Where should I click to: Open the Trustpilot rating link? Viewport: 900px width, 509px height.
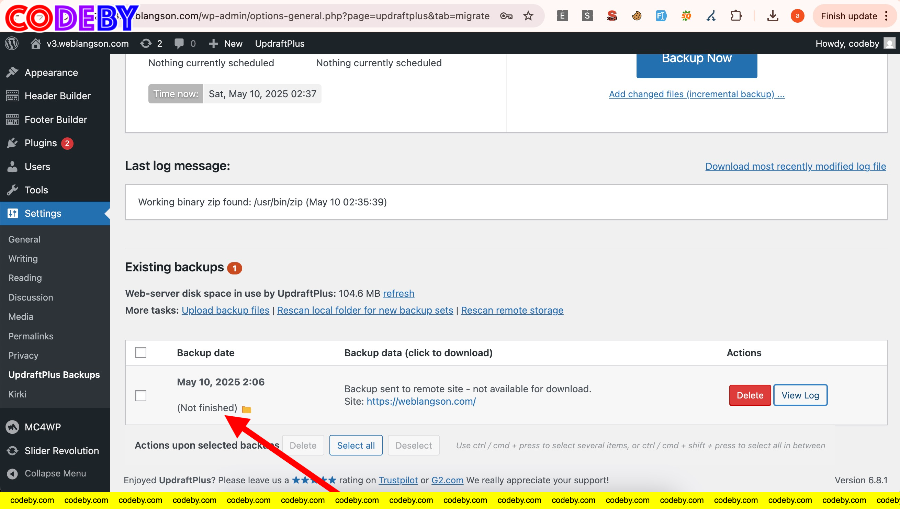(398, 480)
